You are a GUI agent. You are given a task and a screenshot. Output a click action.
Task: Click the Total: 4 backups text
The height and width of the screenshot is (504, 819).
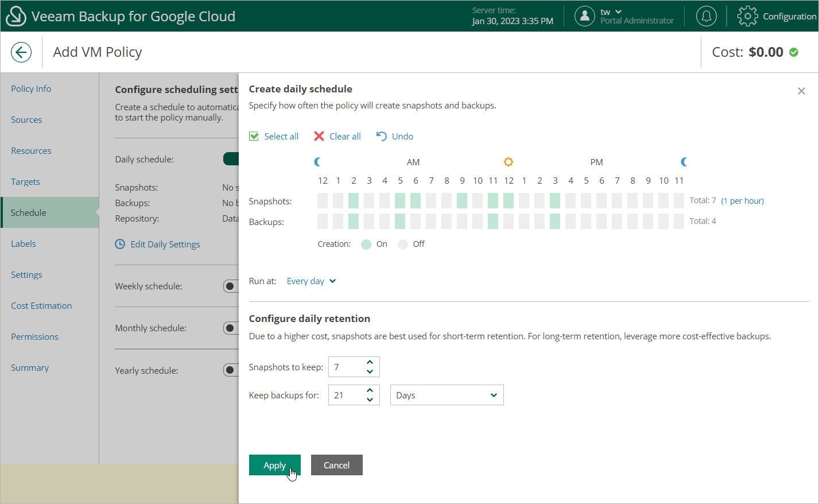click(702, 221)
